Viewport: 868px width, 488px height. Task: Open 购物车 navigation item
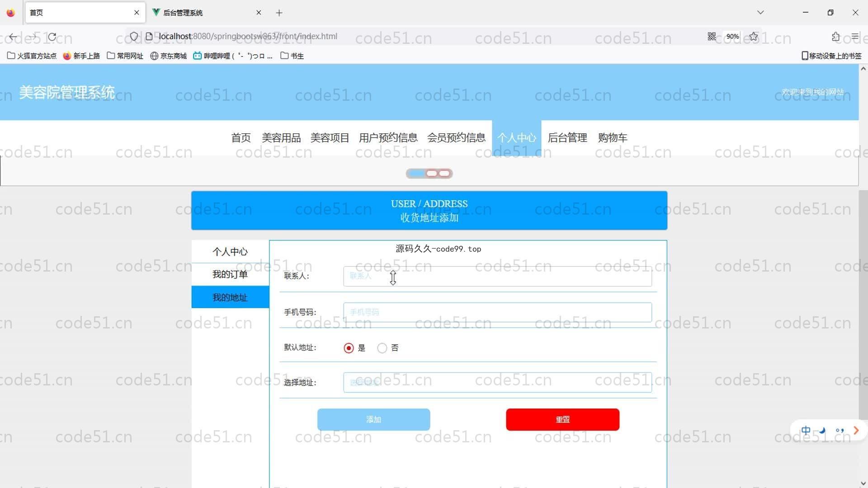[613, 138]
